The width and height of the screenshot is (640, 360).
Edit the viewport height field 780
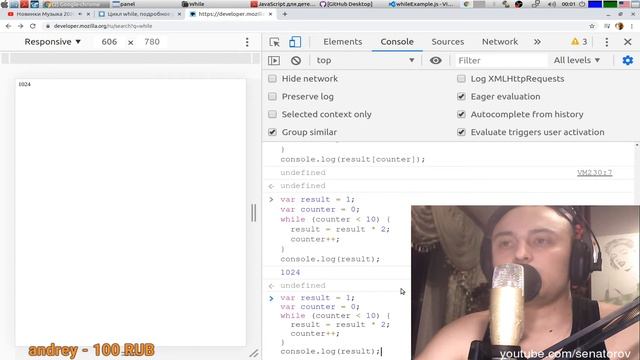152,42
